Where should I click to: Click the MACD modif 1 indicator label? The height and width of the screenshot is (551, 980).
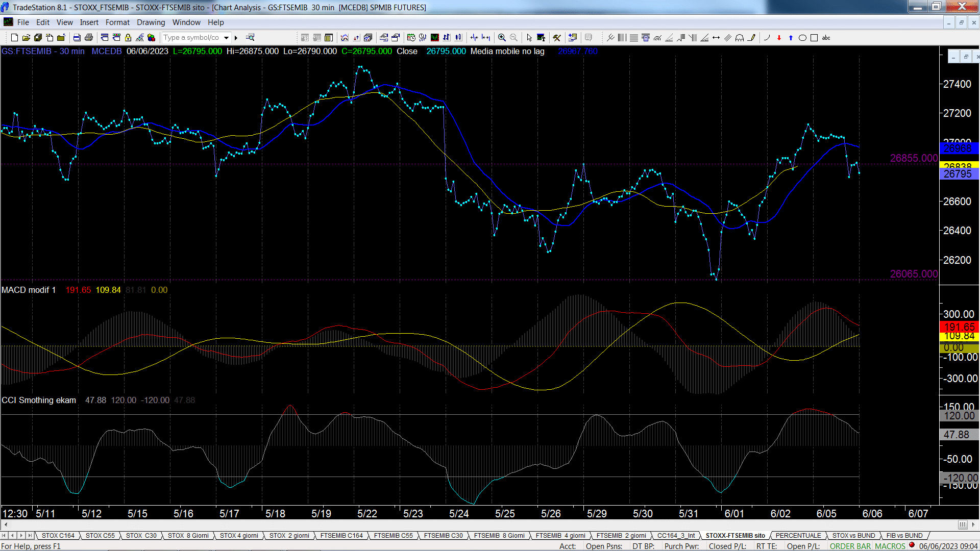[29, 290]
